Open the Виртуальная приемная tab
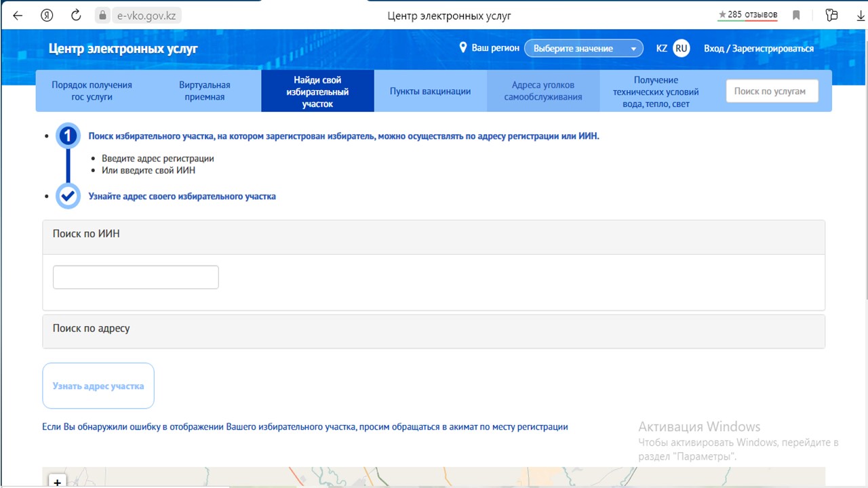The image size is (868, 488). pyautogui.click(x=205, y=91)
